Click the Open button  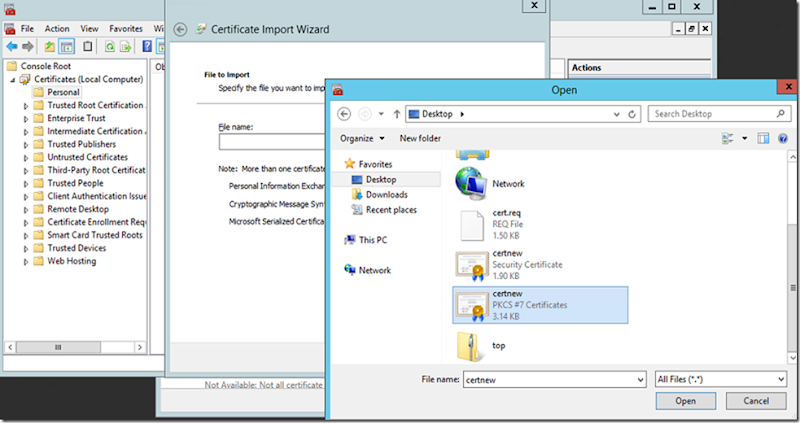pos(685,401)
